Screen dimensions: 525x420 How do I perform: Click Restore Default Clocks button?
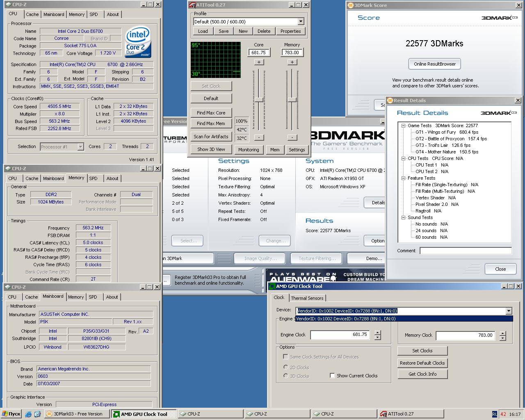422,363
